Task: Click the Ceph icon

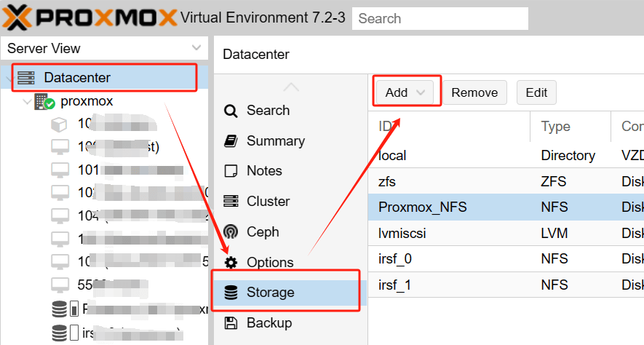Action: 231,232
